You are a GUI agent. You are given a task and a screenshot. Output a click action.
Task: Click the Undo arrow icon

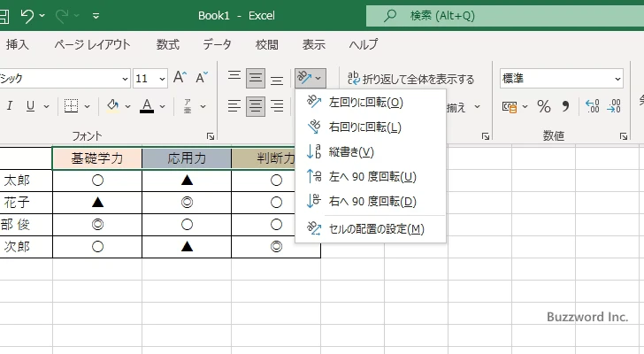point(27,16)
